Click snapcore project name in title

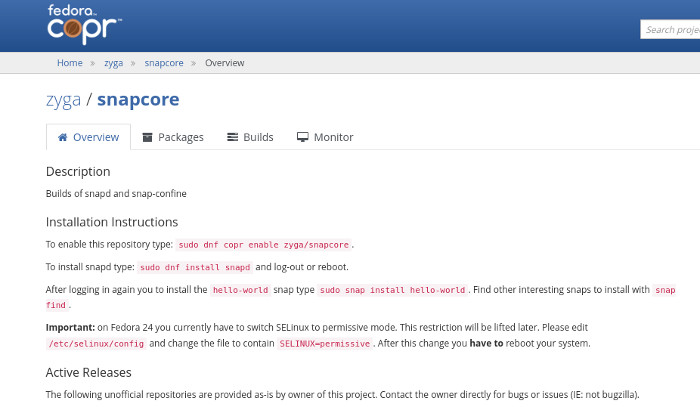pyautogui.click(x=138, y=100)
